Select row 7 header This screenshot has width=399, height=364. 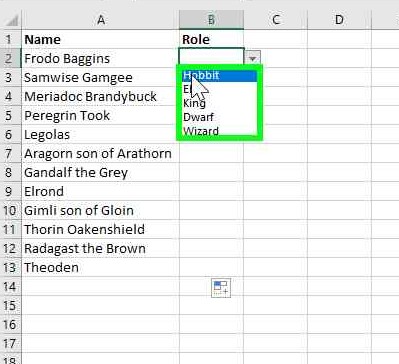coord(9,154)
